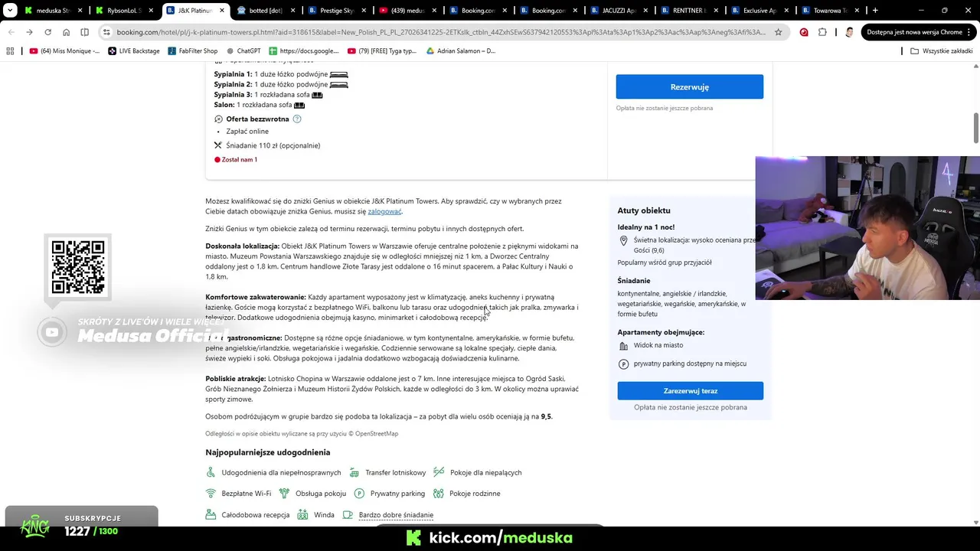Open FREE Tyga type bookmark
Viewport: 980px width, 551px height.
[382, 51]
